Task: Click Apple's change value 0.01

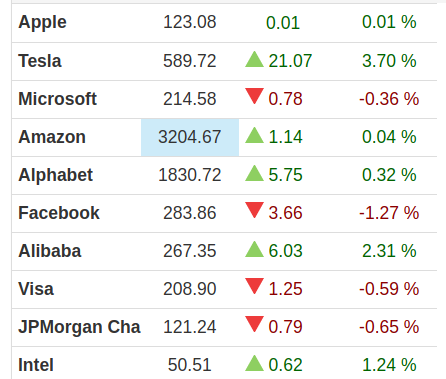Action: pos(283,23)
